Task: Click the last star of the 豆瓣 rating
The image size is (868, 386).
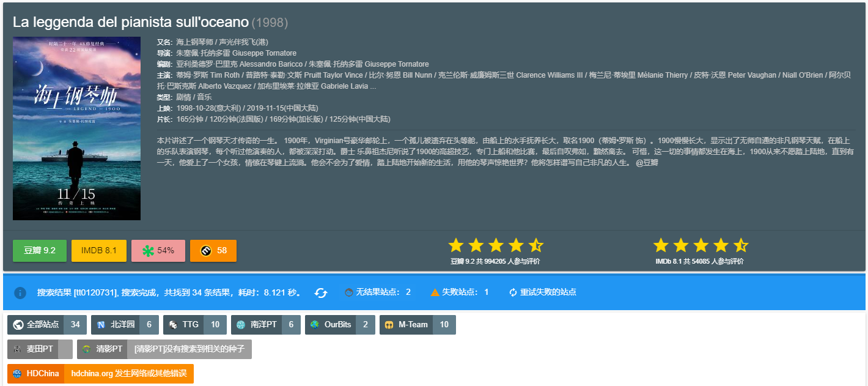Action: [535, 245]
